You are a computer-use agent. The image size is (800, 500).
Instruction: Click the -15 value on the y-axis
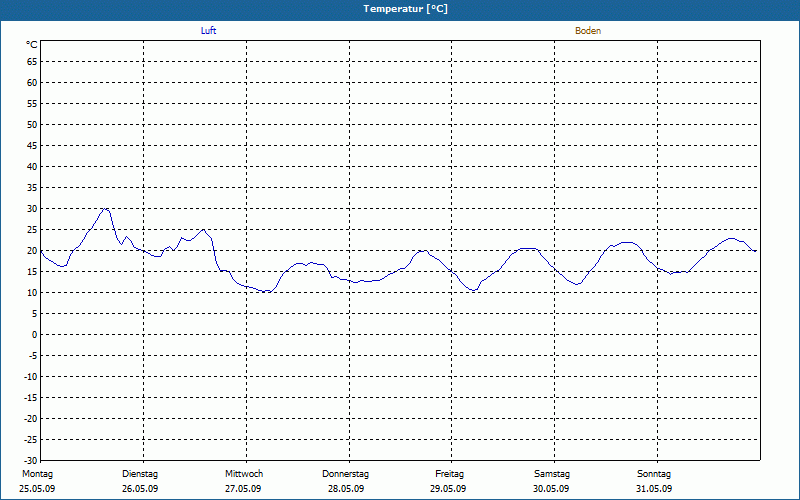coord(31,398)
